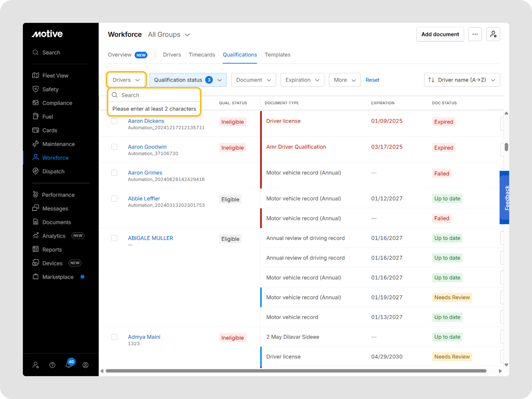Open Fleet View map icon in sidebar
This screenshot has height=399, width=532.
click(x=36, y=75)
